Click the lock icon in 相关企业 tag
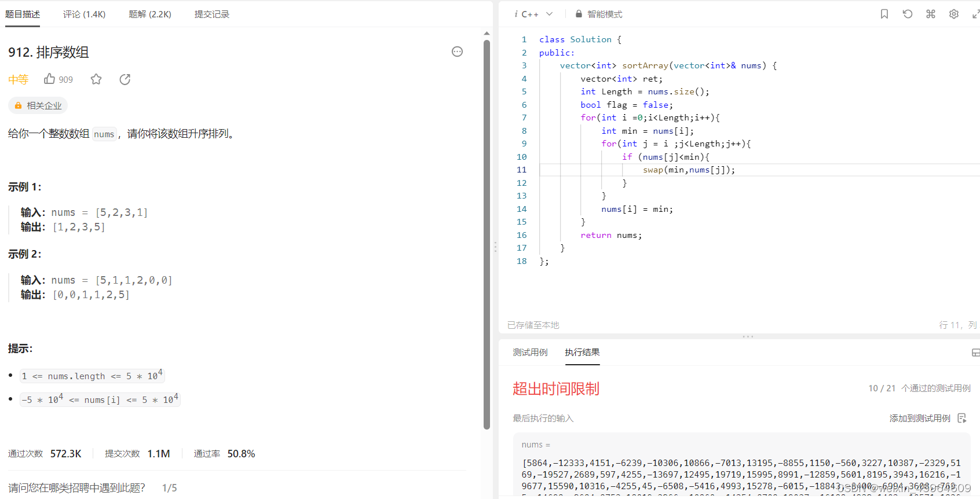This screenshot has width=980, height=499. (19, 105)
